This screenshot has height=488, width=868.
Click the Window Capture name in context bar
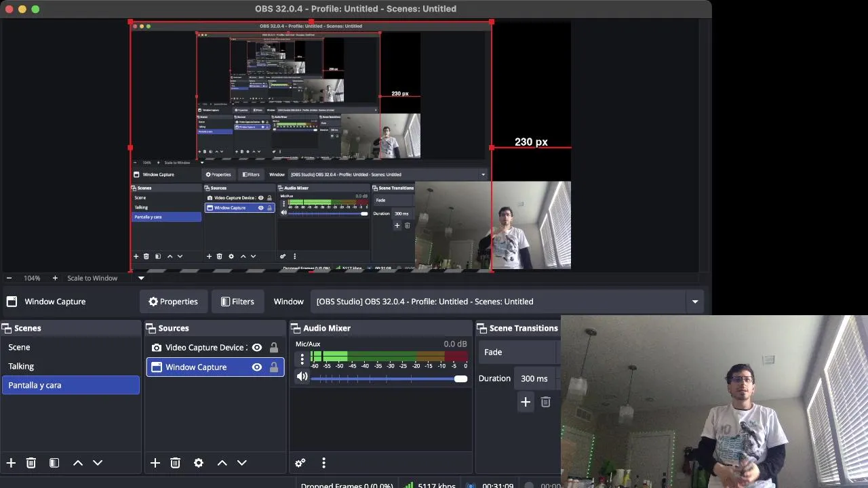(55, 302)
